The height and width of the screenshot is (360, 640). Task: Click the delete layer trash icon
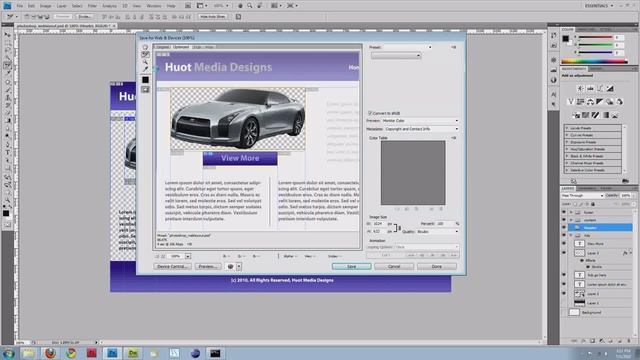[629, 340]
